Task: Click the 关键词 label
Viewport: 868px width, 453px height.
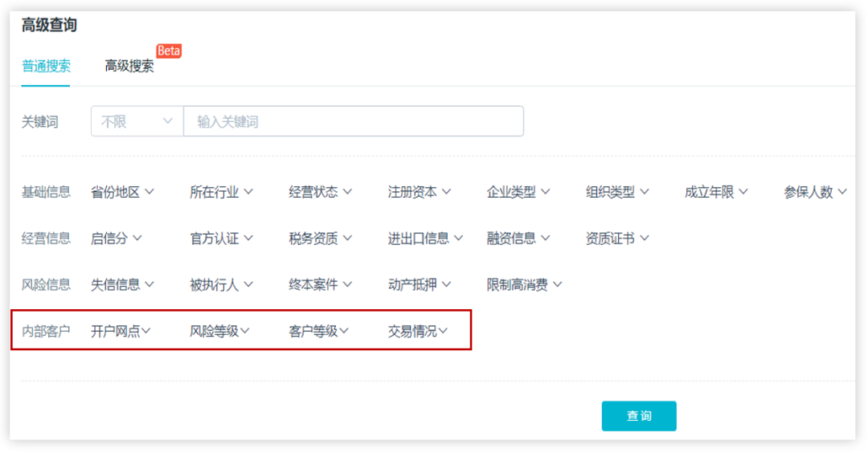Action: tap(40, 122)
